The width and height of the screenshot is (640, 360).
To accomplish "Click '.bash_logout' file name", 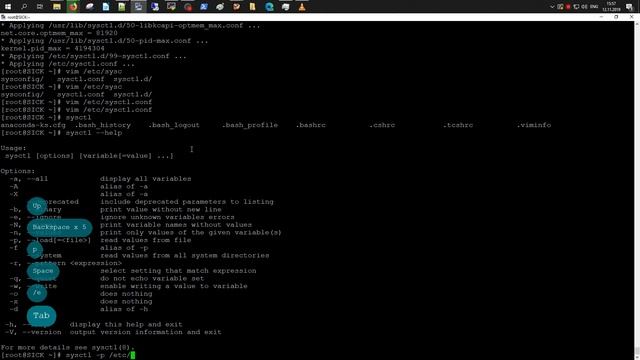I will [x=174, y=125].
